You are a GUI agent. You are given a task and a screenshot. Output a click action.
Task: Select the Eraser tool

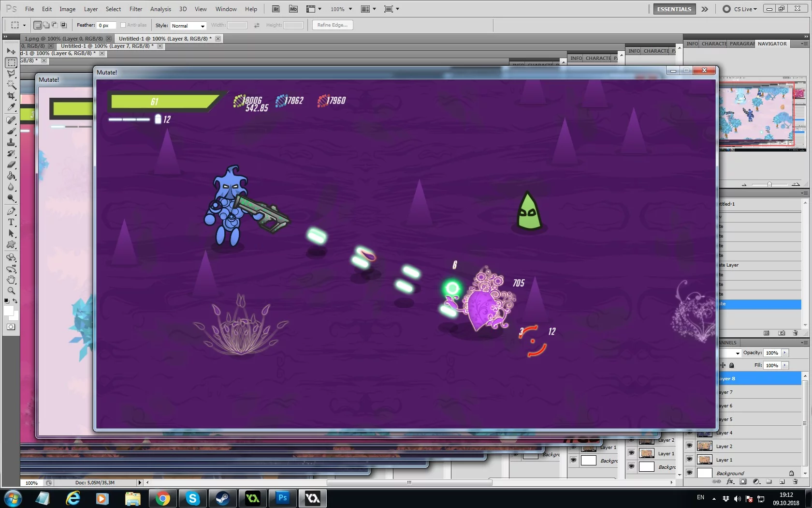click(11, 164)
